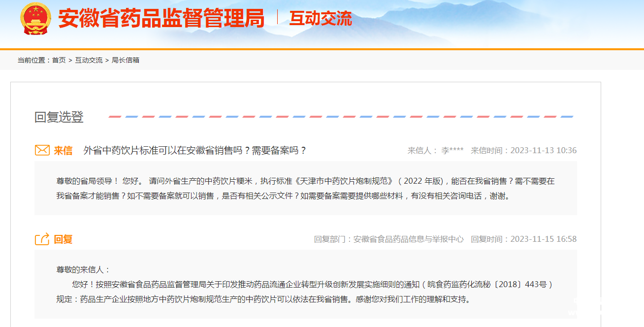The height and width of the screenshot is (327, 644).
Task: Click the 当前位置 label
Action: pyautogui.click(x=34, y=60)
